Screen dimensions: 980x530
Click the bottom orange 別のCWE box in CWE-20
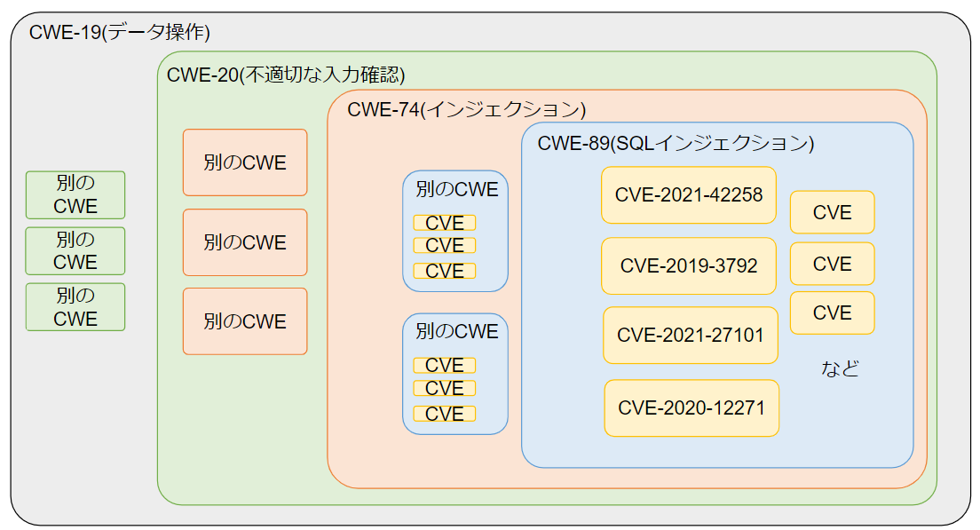245,321
